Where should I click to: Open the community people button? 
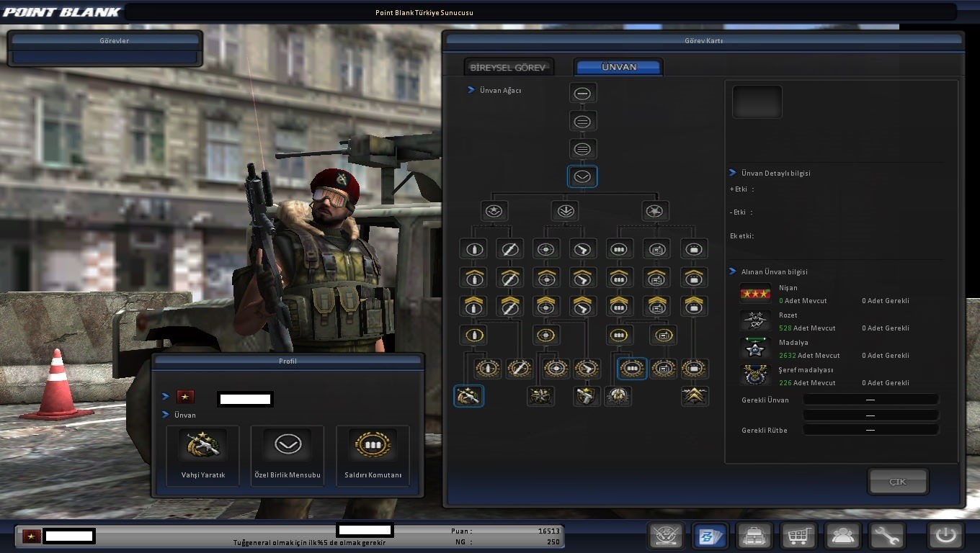[x=843, y=536]
